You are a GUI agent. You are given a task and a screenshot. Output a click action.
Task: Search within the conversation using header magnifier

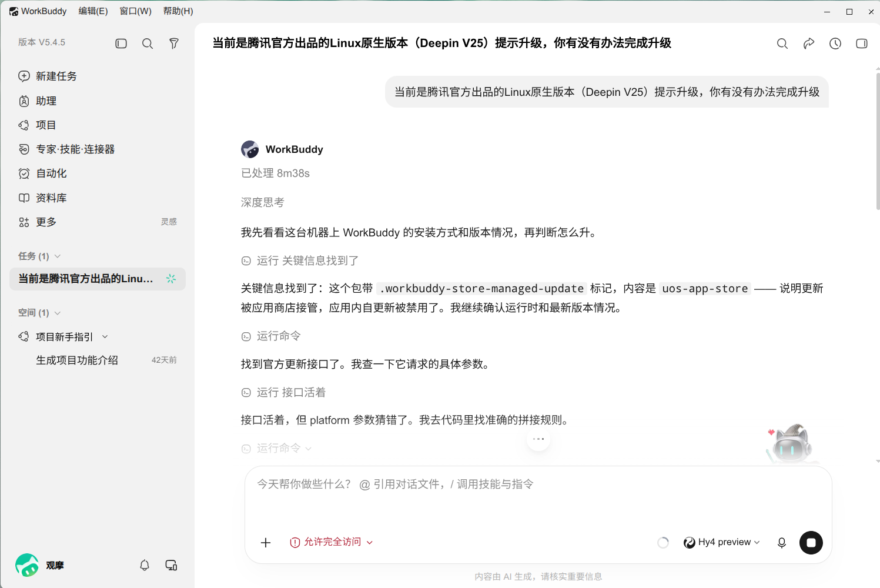pyautogui.click(x=782, y=44)
